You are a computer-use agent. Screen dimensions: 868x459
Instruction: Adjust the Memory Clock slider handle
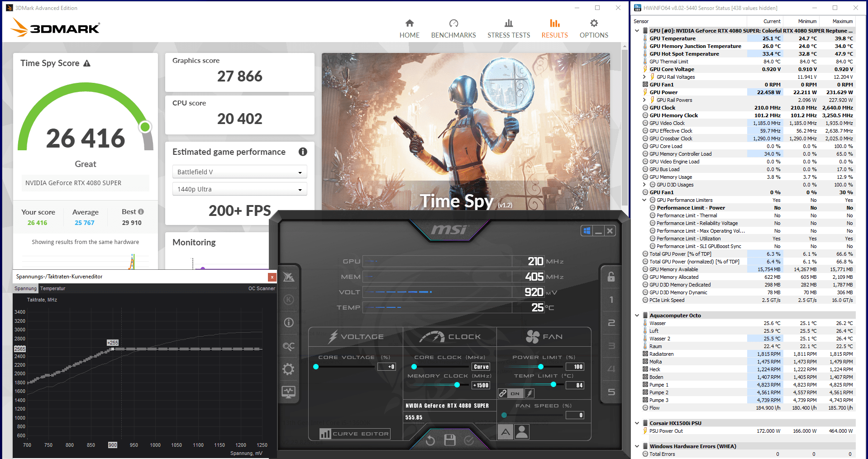point(457,385)
